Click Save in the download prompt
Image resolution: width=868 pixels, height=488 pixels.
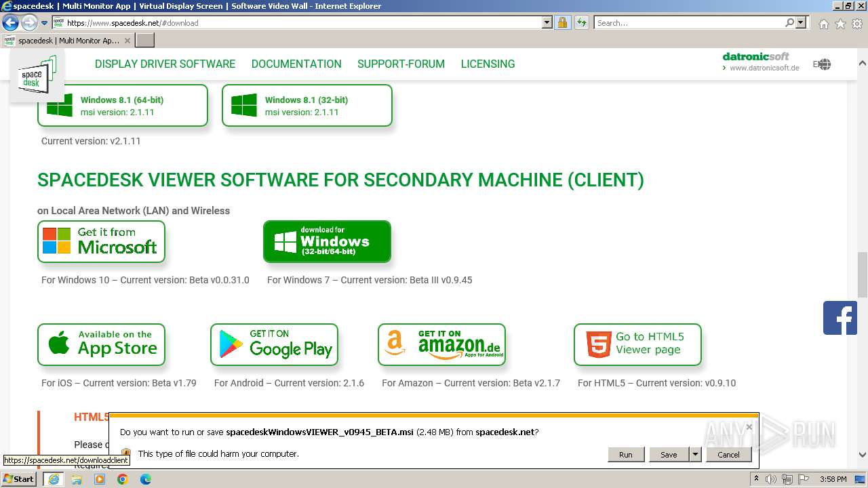click(669, 455)
